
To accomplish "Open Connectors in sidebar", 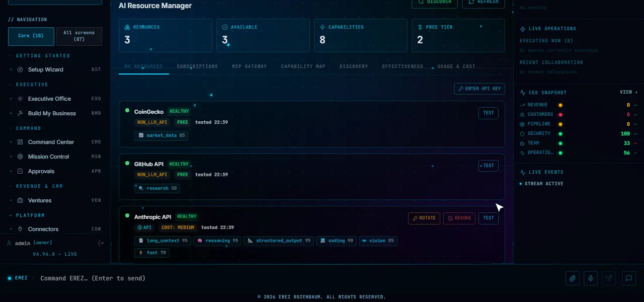I will [55, 229].
